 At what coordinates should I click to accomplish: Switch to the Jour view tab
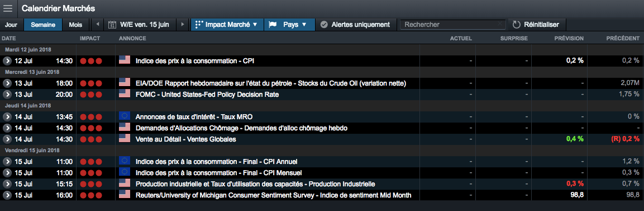pos(11,25)
